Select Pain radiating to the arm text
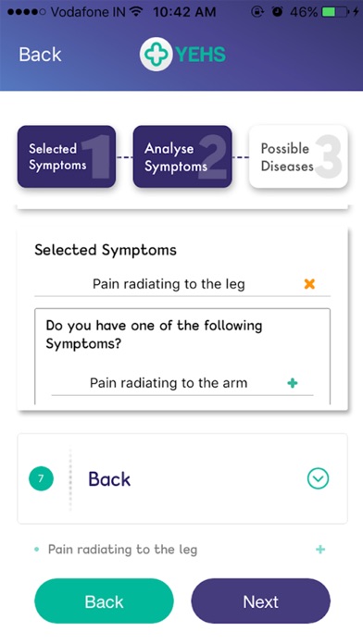 click(169, 383)
